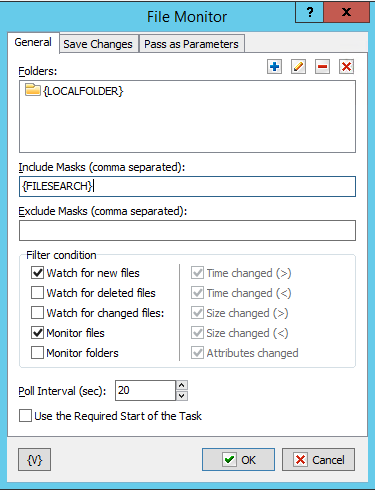Check Use the Required Start of the Task
This screenshot has height=492, width=375.
pyautogui.click(x=25, y=416)
